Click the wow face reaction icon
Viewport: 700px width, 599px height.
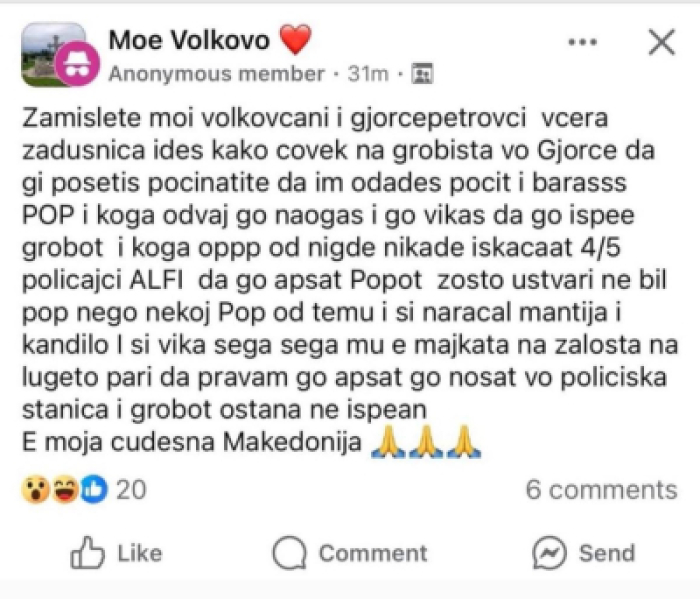(x=35, y=490)
